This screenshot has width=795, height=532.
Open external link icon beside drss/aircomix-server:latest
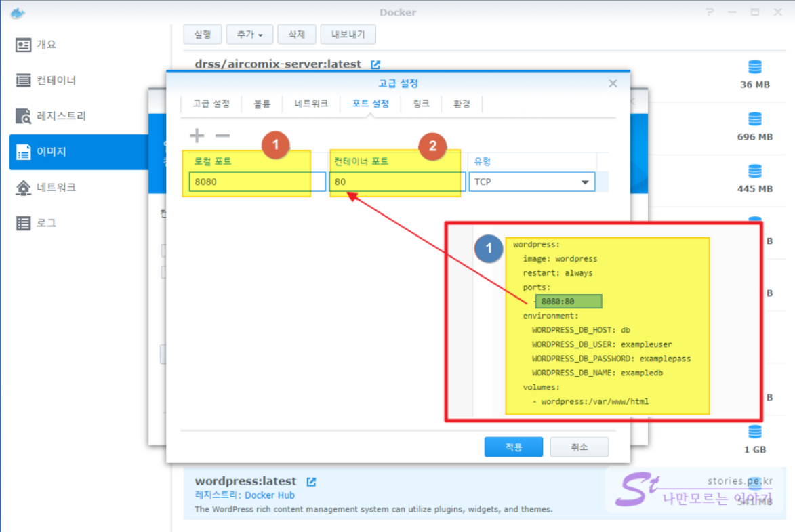click(375, 64)
